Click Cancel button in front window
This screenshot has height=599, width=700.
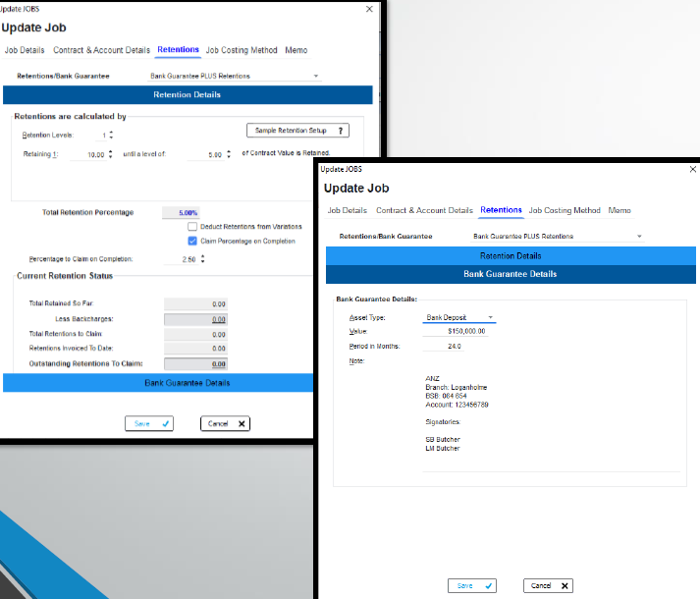pos(548,585)
